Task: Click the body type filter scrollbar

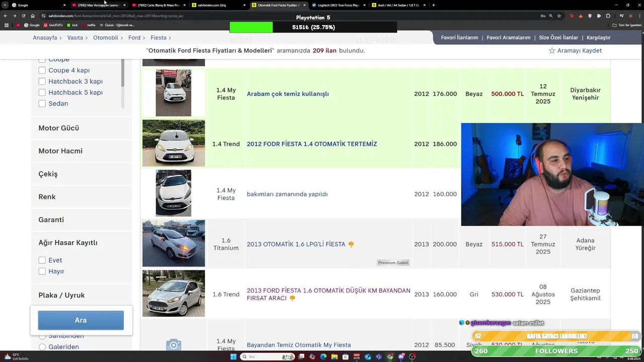Action: coord(123,73)
